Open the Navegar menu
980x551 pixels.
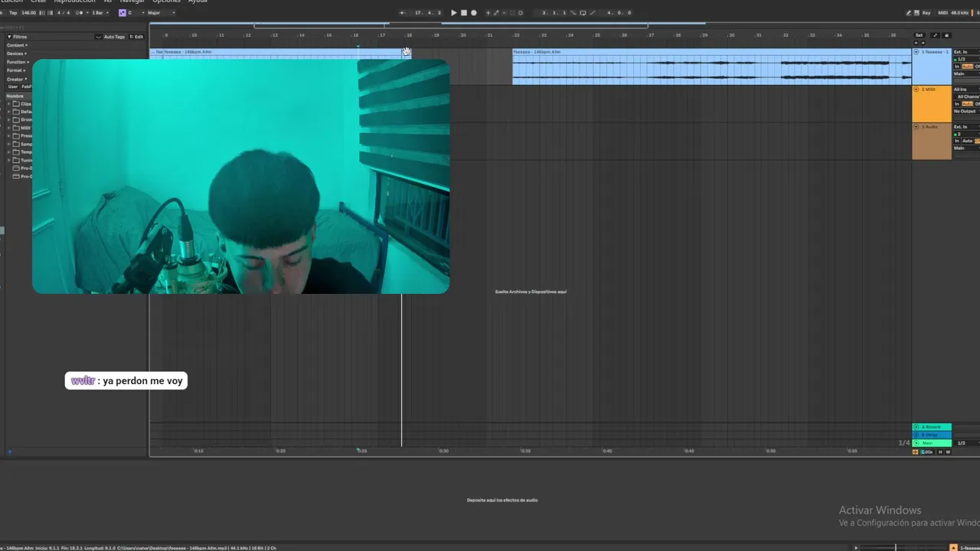(x=132, y=2)
